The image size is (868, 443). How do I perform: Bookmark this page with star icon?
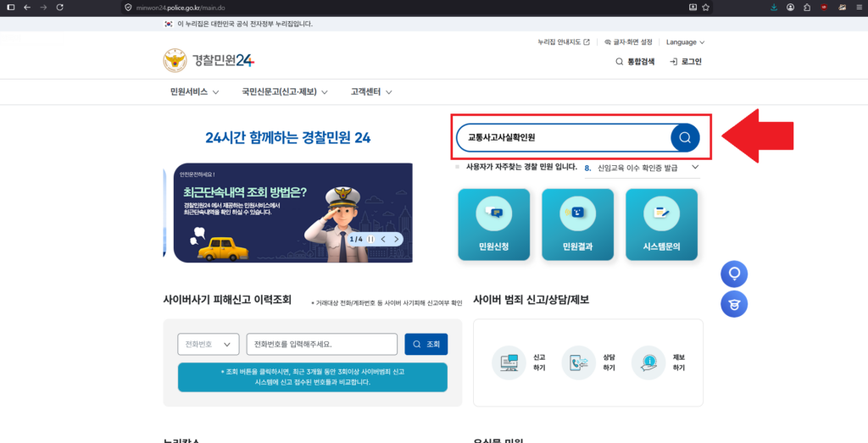pyautogui.click(x=705, y=7)
